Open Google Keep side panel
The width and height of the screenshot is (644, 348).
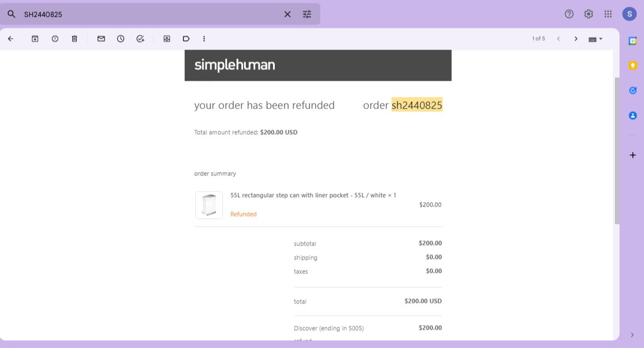click(633, 65)
